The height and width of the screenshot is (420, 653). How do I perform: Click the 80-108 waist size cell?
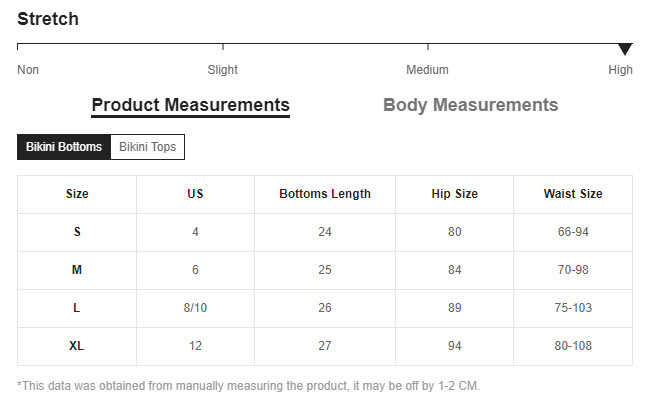click(x=573, y=346)
